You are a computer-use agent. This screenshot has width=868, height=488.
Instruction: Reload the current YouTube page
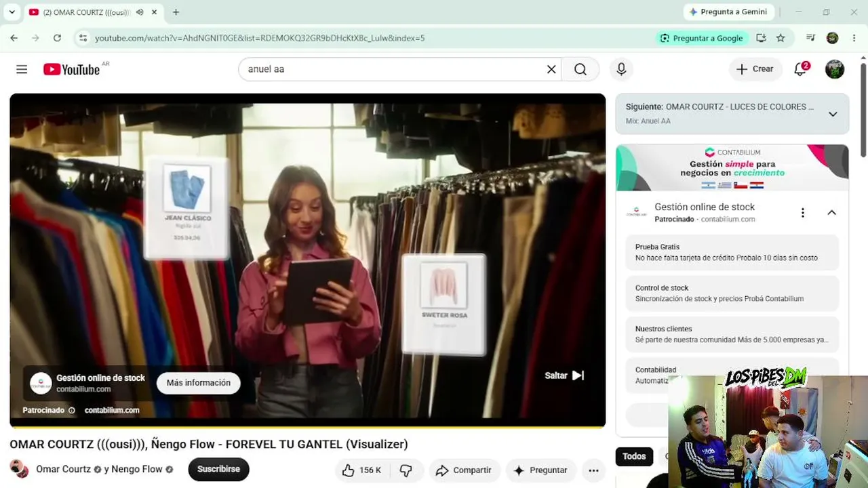(57, 38)
